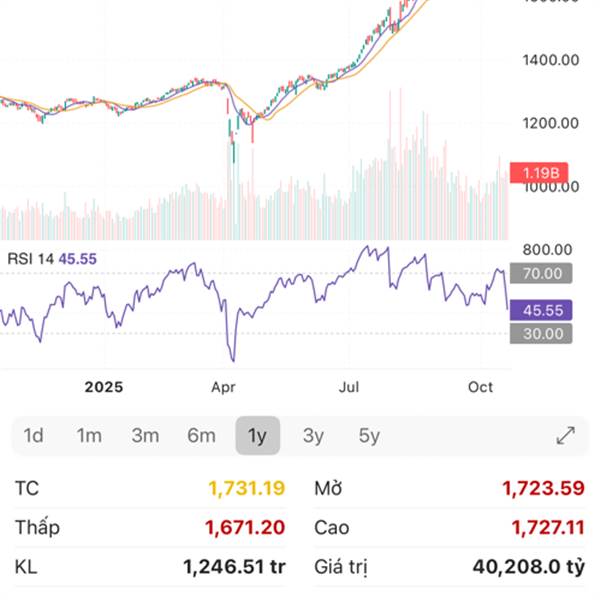Tap the 30.00 oversold level tag

coord(540,334)
